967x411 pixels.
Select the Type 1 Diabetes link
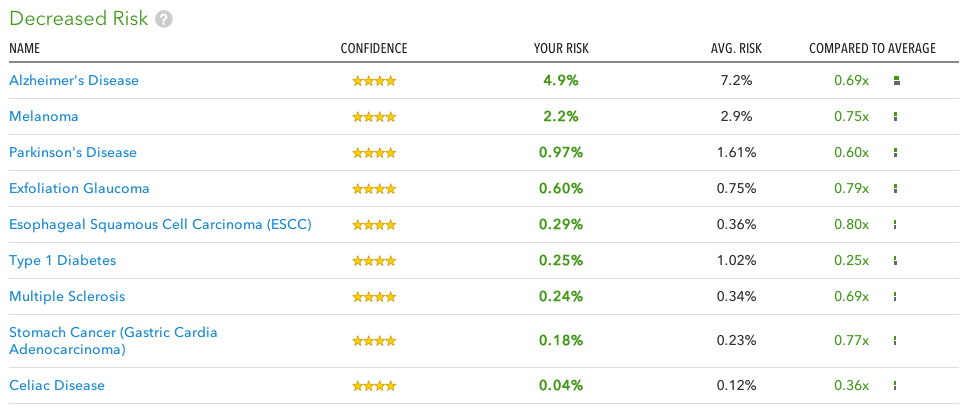[x=63, y=260]
